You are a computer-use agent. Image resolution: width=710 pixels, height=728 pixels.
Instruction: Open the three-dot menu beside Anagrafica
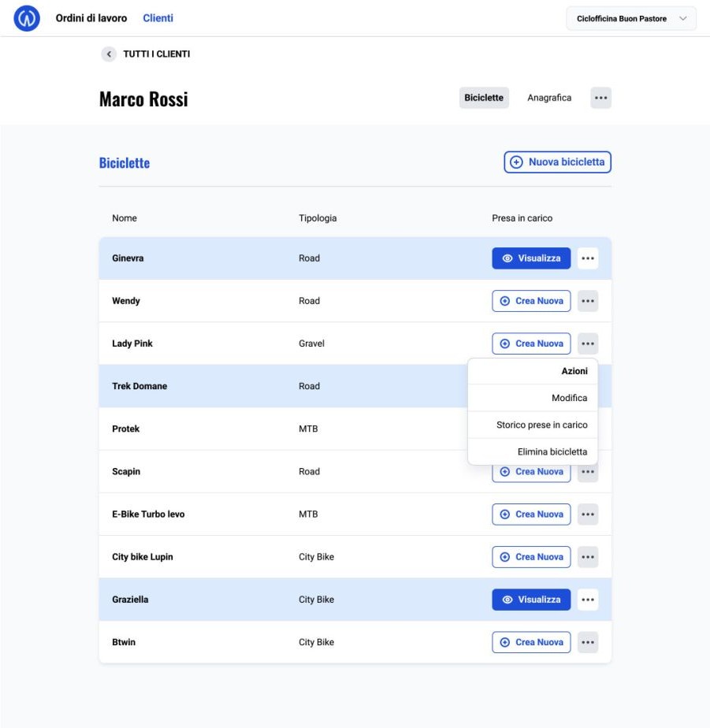pos(600,98)
